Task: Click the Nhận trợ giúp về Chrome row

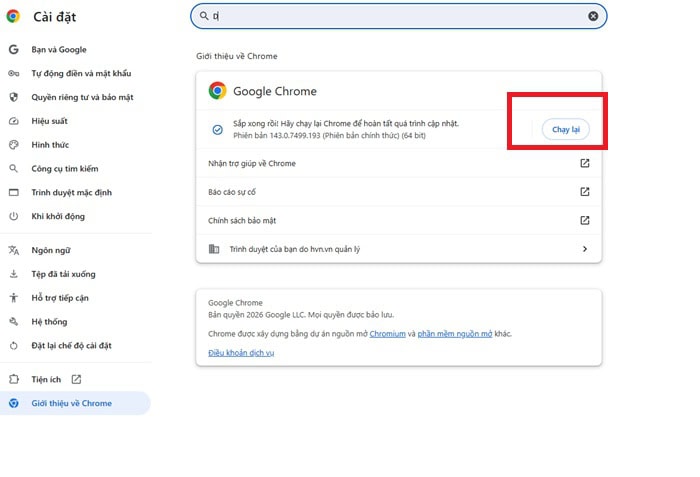Action: coord(399,163)
